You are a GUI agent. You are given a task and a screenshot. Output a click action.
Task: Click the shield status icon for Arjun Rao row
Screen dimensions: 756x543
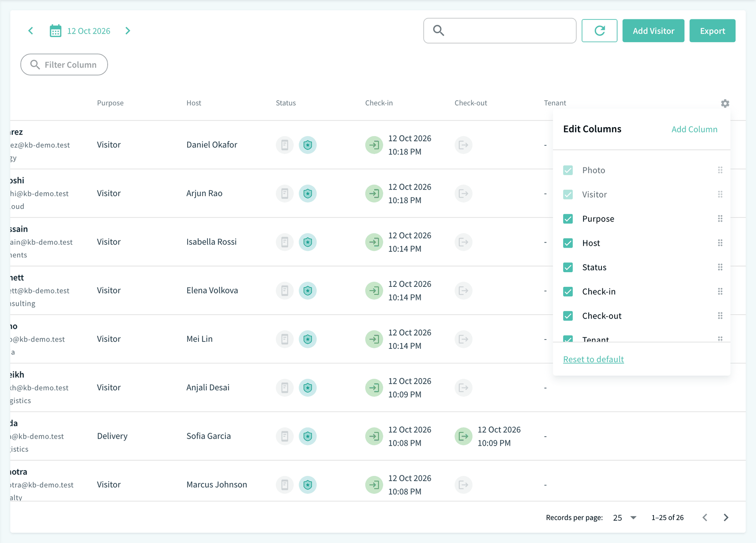coord(308,193)
